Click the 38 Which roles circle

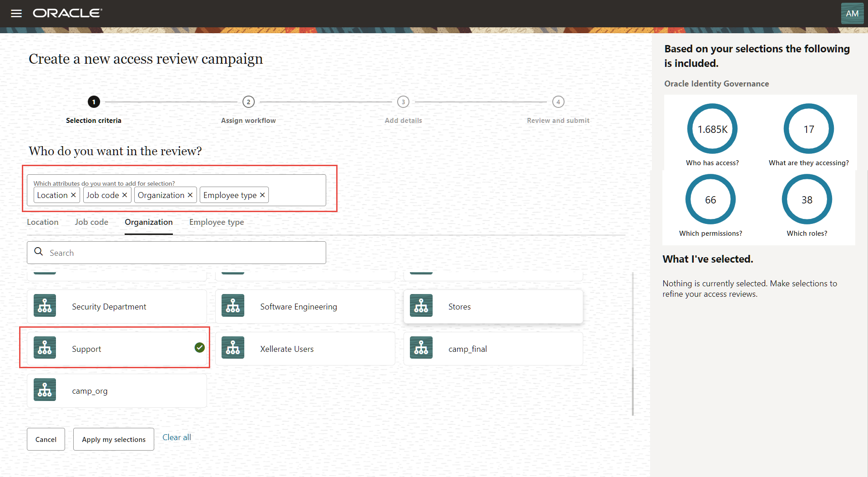tap(807, 199)
